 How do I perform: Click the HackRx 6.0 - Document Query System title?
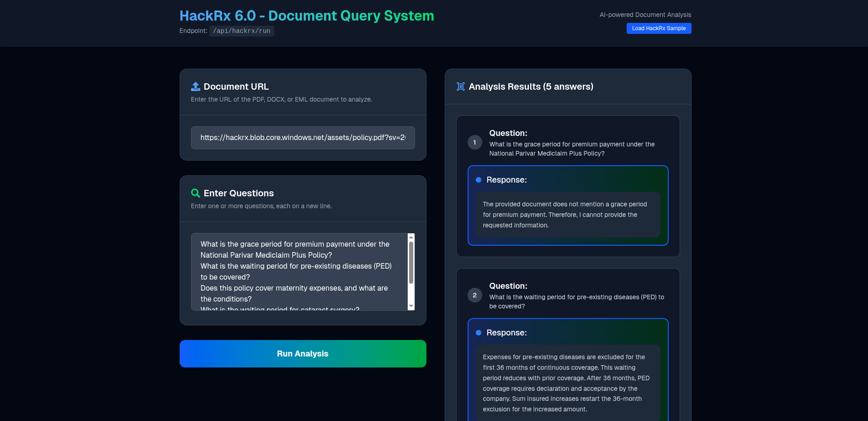(307, 16)
